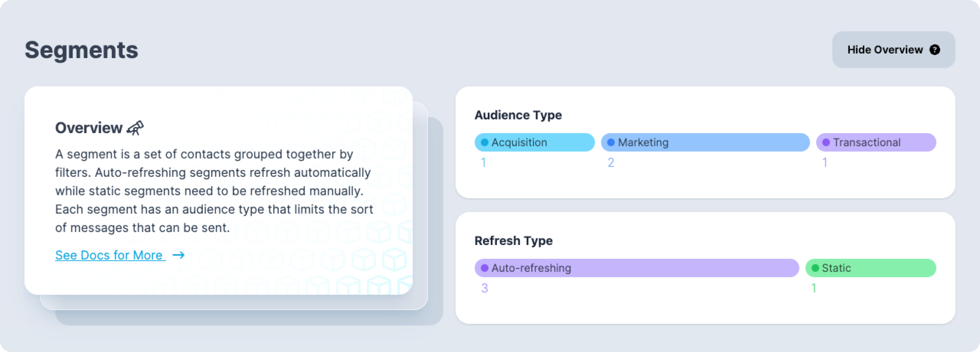Viewport: 980px width, 352px height.
Task: Select the Transactional audience label text
Action: (867, 142)
